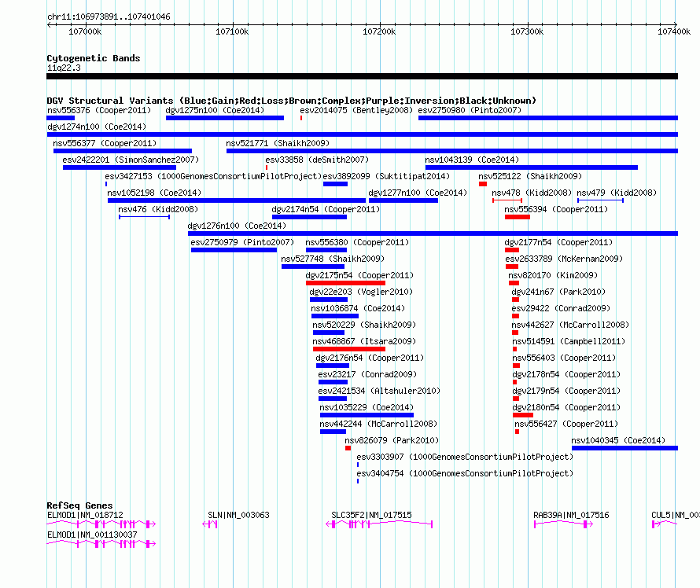Open the esv2014075 (Bentley2008) variant
The image size is (700, 588).
[x=356, y=110]
